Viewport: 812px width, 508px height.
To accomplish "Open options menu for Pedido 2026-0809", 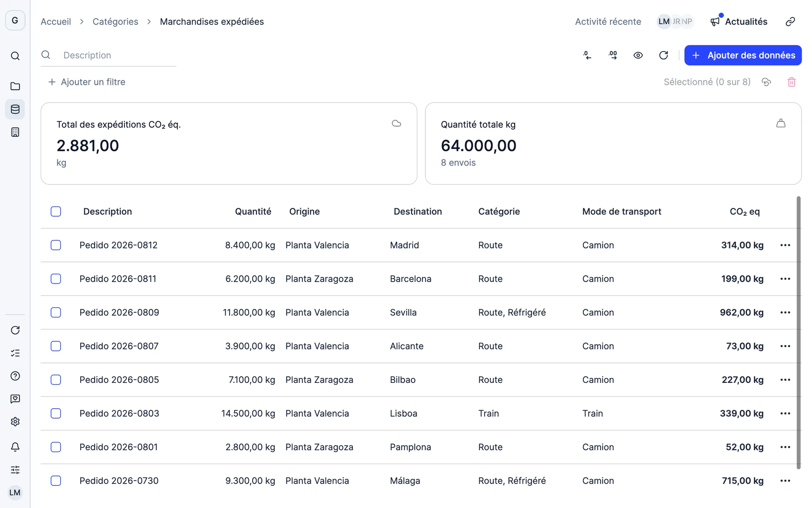I will click(x=785, y=312).
